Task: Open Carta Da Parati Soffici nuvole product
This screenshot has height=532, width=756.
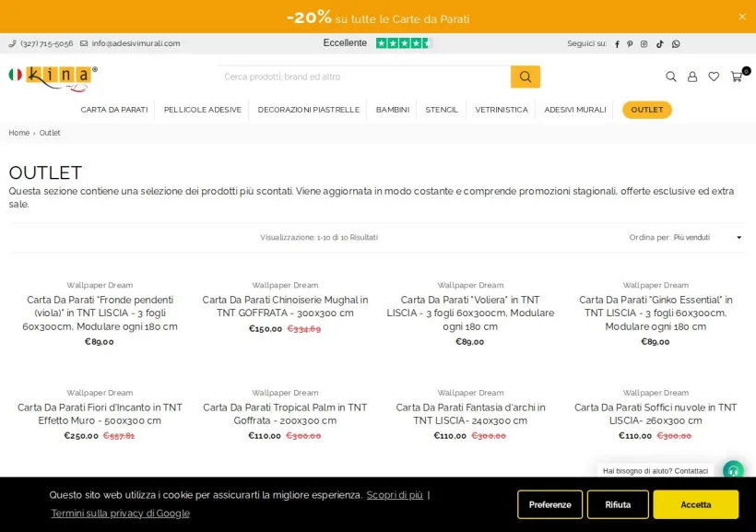Action: tap(656, 414)
